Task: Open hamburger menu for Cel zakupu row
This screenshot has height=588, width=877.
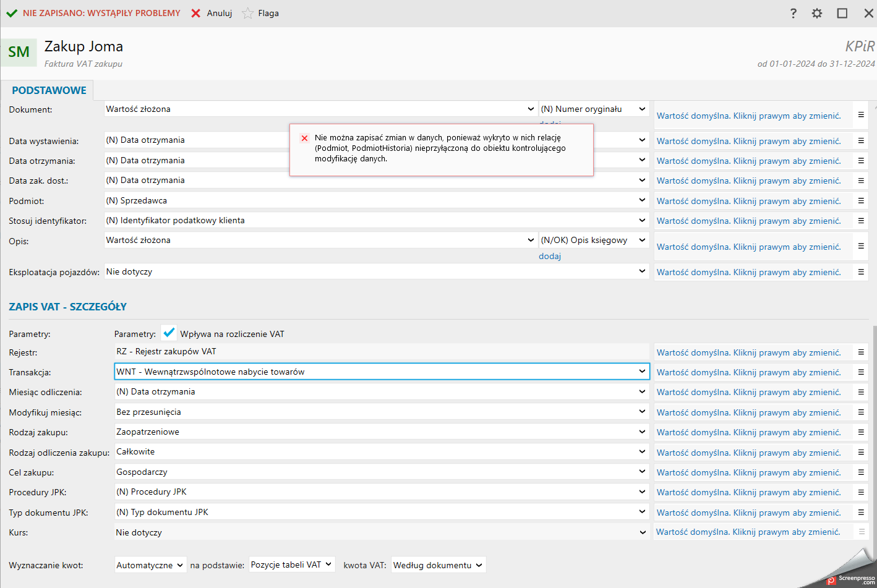Action: tap(860, 472)
